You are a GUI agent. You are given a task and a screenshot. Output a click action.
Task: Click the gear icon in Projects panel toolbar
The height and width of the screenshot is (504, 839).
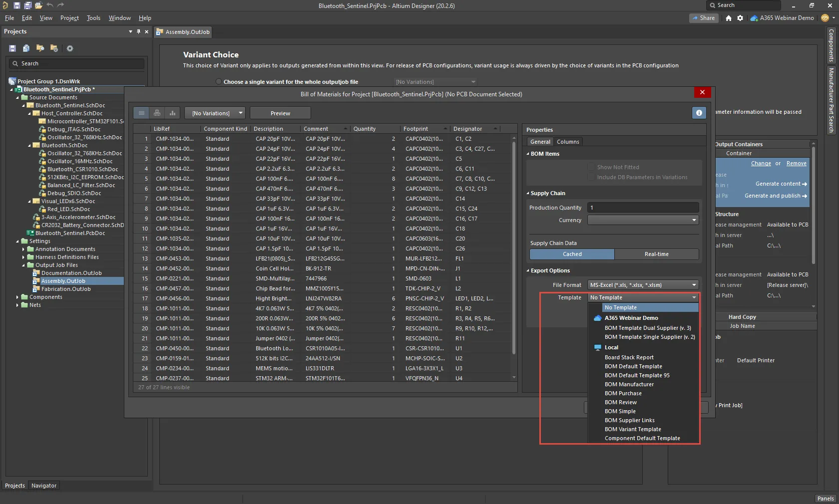pyautogui.click(x=70, y=48)
